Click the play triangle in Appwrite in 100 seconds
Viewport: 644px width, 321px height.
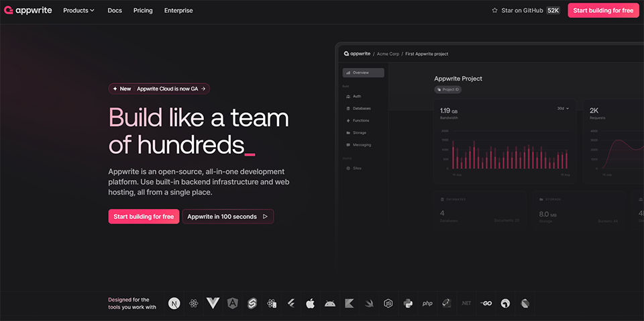(266, 217)
